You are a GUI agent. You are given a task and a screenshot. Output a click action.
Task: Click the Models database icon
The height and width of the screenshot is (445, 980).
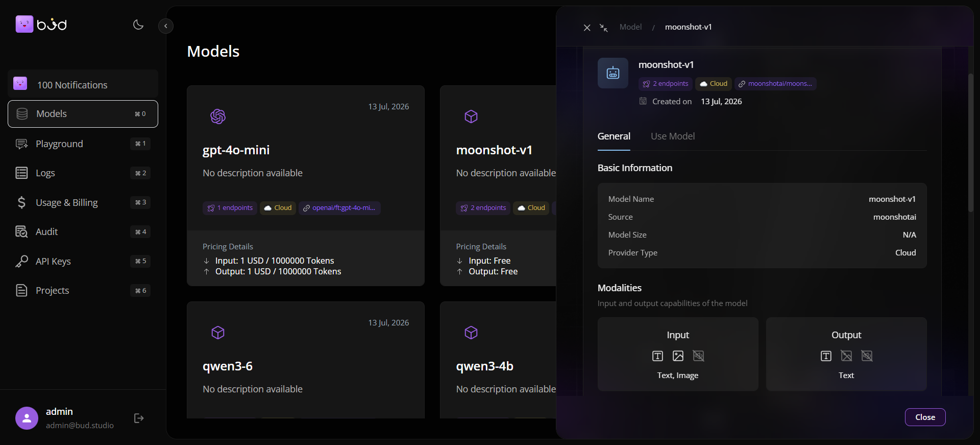pyautogui.click(x=22, y=114)
